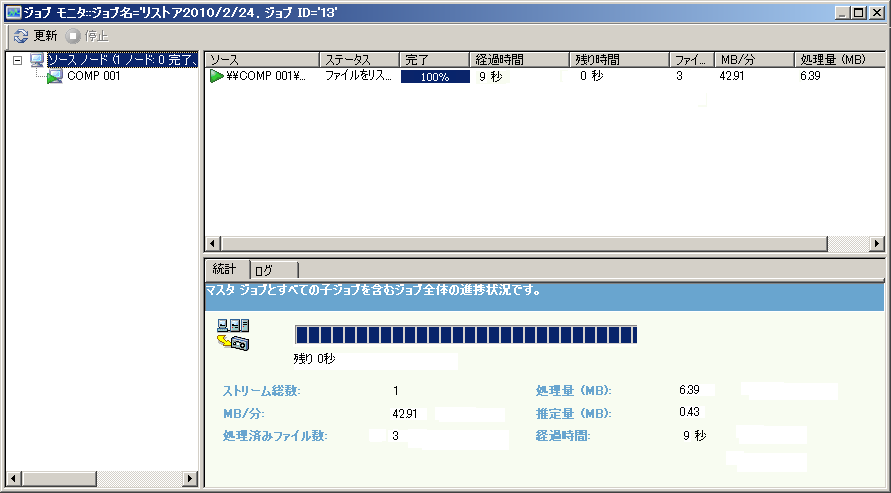Screen dimensions: 891x493
Task: Click the 停止 stop icon in toolbar
Action: pos(73,35)
